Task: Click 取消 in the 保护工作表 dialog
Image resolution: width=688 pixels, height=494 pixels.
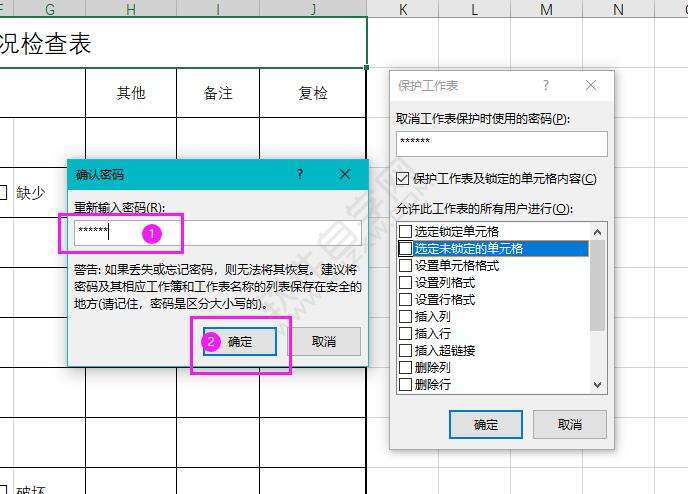Action: pos(570,424)
